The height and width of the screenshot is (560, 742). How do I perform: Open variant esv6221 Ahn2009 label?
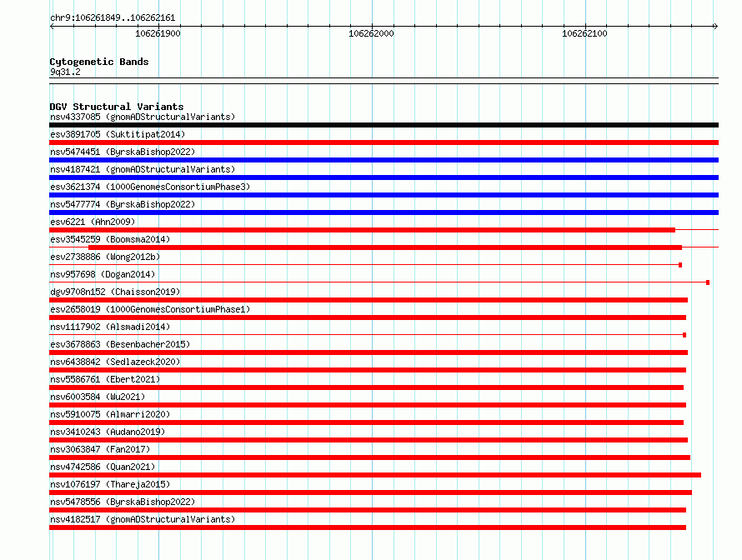point(93,222)
